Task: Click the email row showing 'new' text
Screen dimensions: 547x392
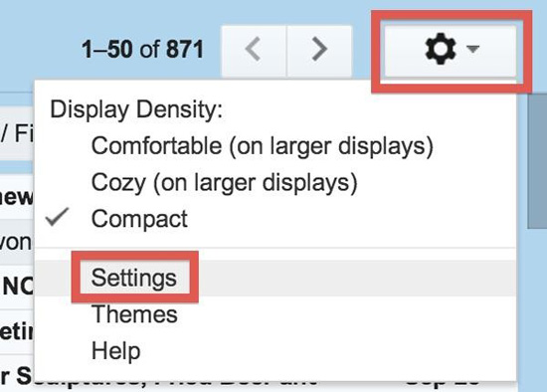Action: coord(17,197)
